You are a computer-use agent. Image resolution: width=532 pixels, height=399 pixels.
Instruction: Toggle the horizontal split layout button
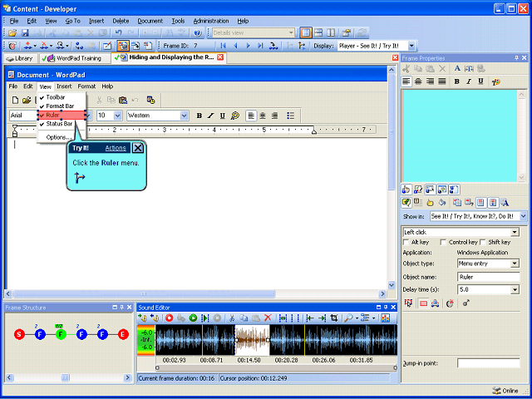pos(318,33)
